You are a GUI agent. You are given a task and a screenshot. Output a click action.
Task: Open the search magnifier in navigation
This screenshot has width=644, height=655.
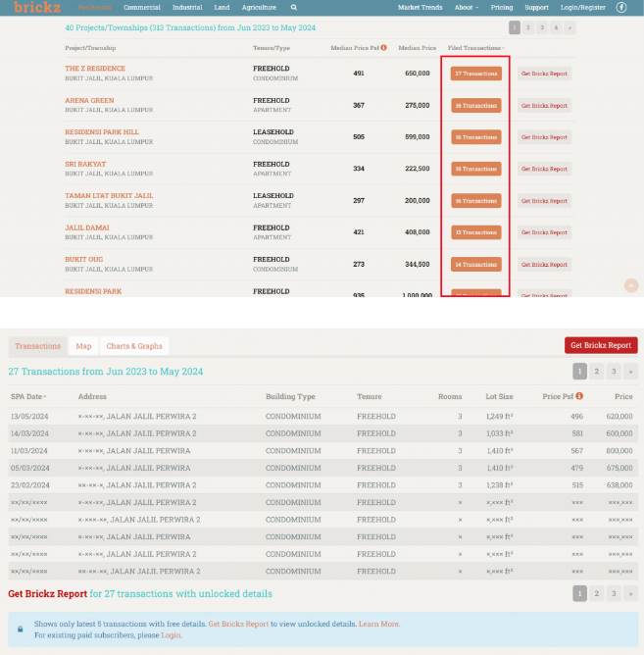[x=294, y=8]
